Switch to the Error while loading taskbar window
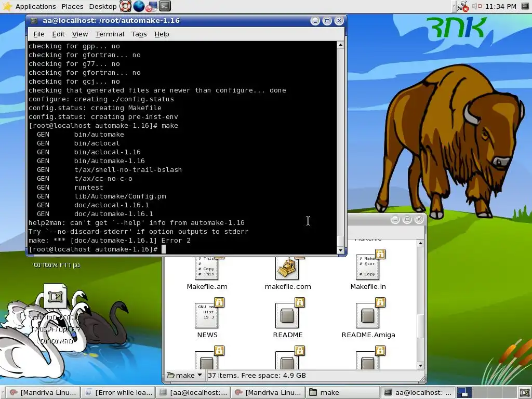This screenshot has height=399, width=532. click(x=118, y=393)
